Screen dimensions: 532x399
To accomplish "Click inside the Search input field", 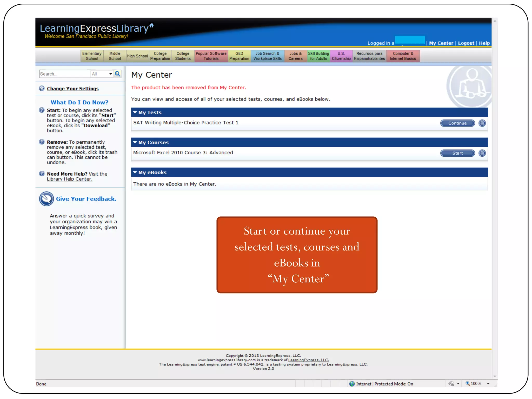I will pyautogui.click(x=65, y=74).
